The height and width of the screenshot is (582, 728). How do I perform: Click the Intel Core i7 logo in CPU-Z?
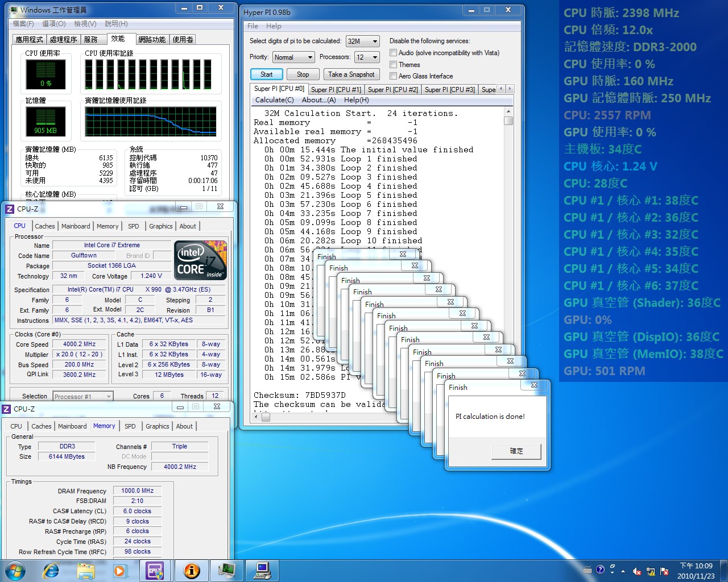tap(200, 260)
